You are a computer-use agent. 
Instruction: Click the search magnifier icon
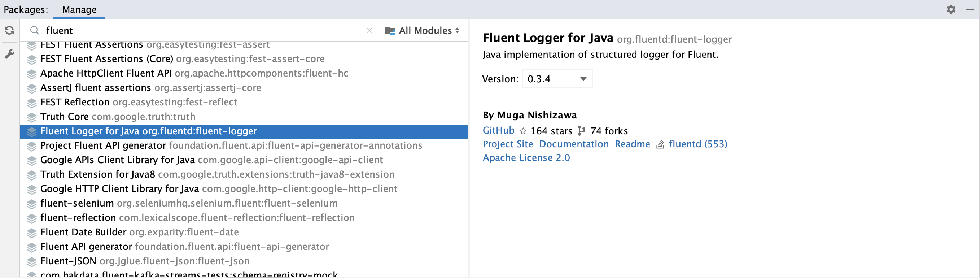click(x=34, y=30)
